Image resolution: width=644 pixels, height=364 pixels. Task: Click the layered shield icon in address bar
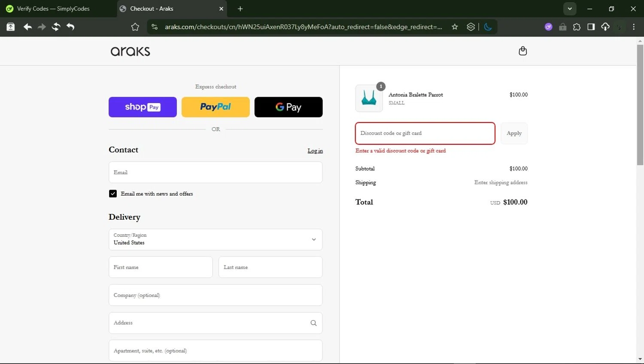471,27
